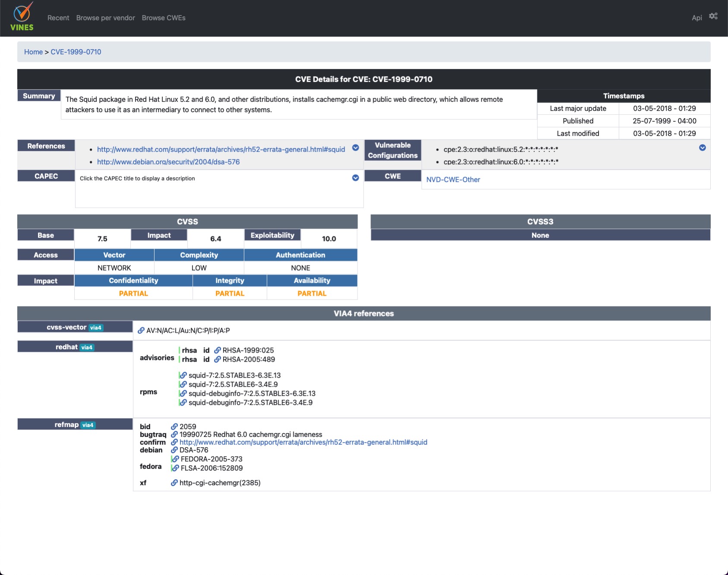Click the CVSS3 None cell
Image resolution: width=728 pixels, height=575 pixels.
540,235
